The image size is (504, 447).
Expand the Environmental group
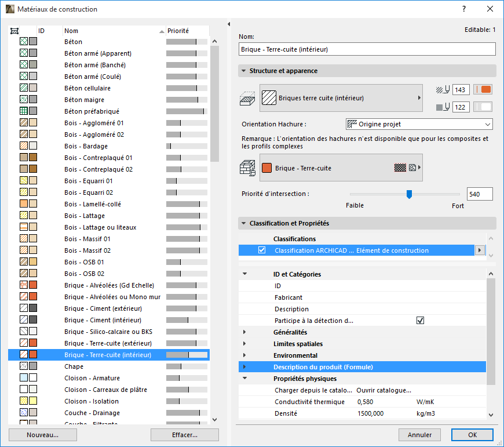pos(244,355)
